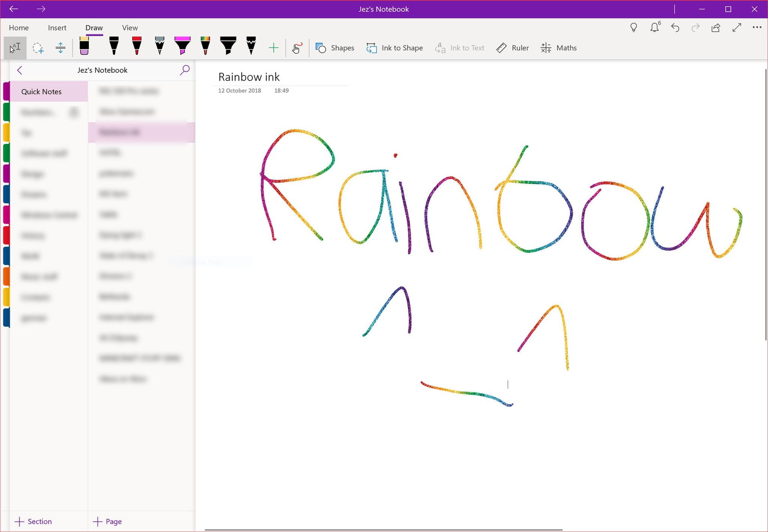Open the Maths assistant

point(559,48)
